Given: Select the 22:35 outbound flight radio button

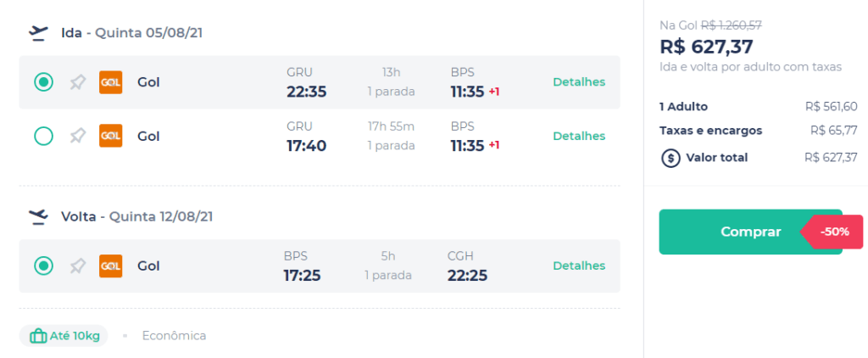Looking at the screenshot, I should [44, 82].
